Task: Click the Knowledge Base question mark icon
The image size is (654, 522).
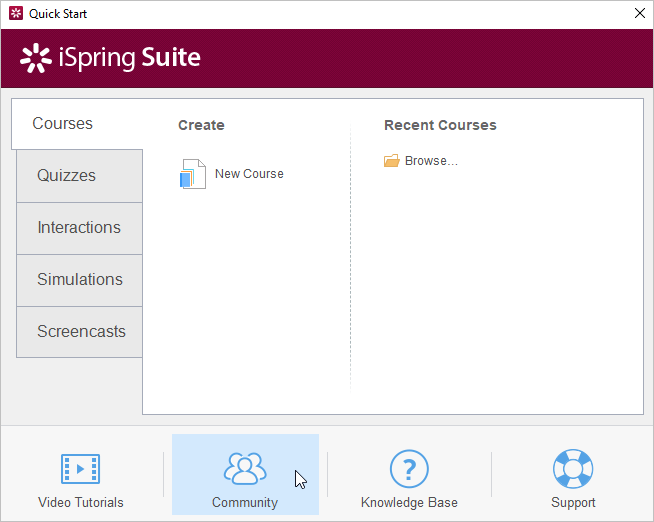Action: point(409,468)
